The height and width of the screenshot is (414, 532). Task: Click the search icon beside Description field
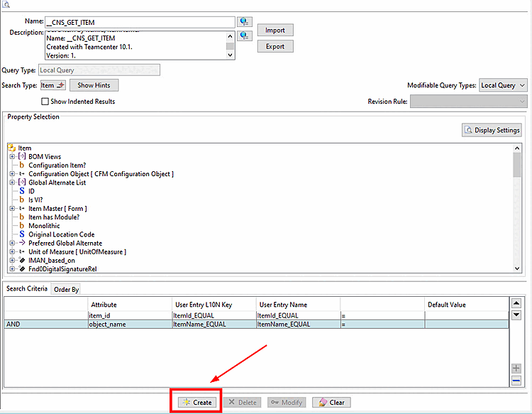244,36
